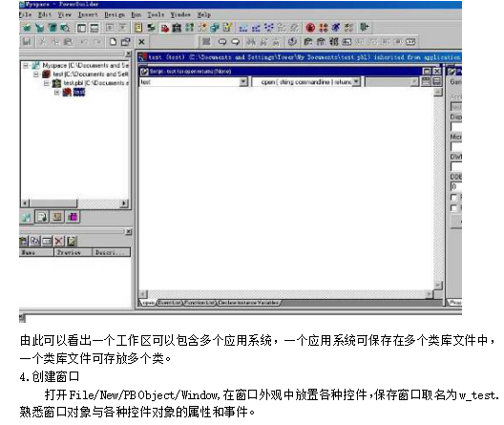Click the Save diskette icon
504x425 pixels.
tap(27, 42)
